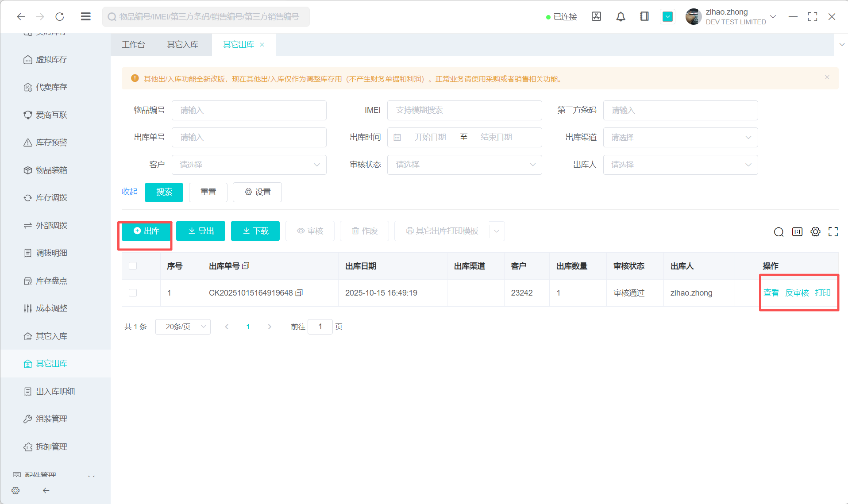The image size is (848, 504).
Task: Click the search magnifier icon above the table
Action: (x=779, y=232)
